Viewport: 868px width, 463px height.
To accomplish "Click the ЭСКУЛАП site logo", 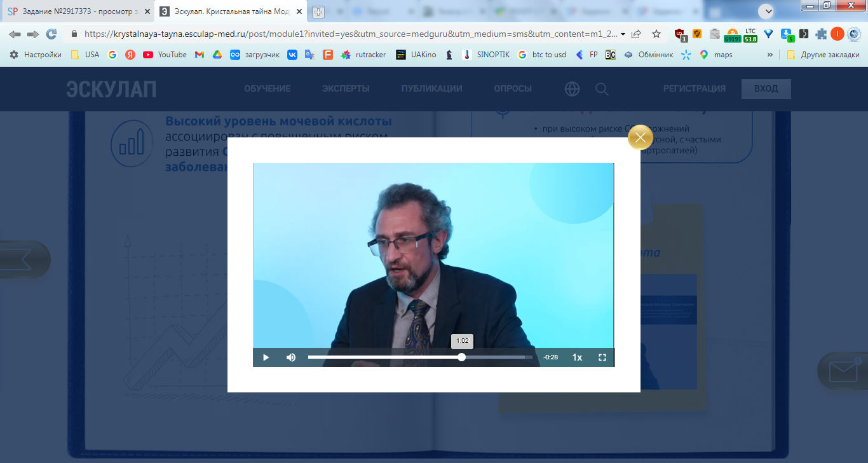I will point(111,89).
